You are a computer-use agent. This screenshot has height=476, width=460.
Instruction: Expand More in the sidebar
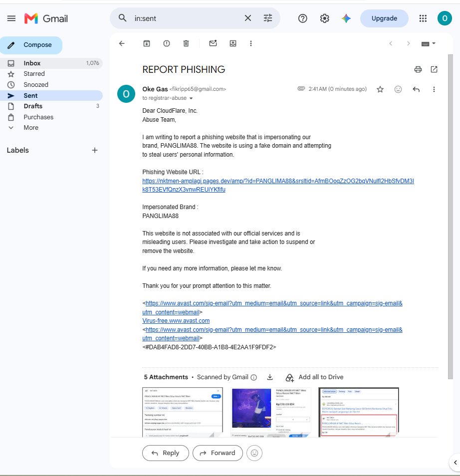click(x=51, y=128)
